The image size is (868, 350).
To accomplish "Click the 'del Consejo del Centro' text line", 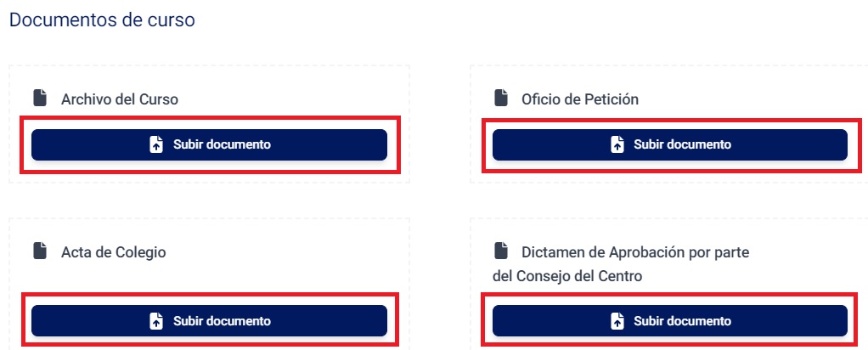I will [x=567, y=276].
